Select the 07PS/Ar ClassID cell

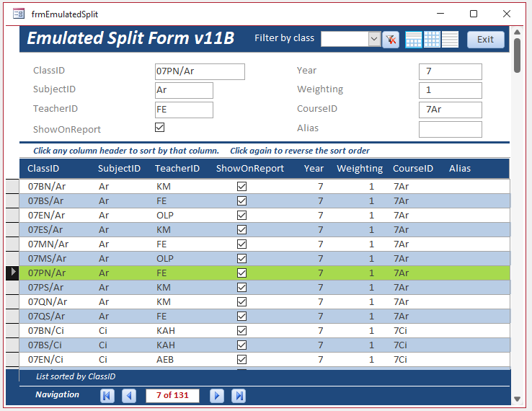(45, 287)
